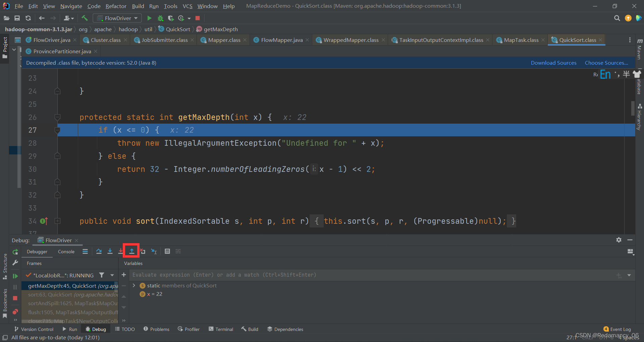The height and width of the screenshot is (342, 644).
Task: Open watch expression history dropdown arrow
Action: pos(629,275)
